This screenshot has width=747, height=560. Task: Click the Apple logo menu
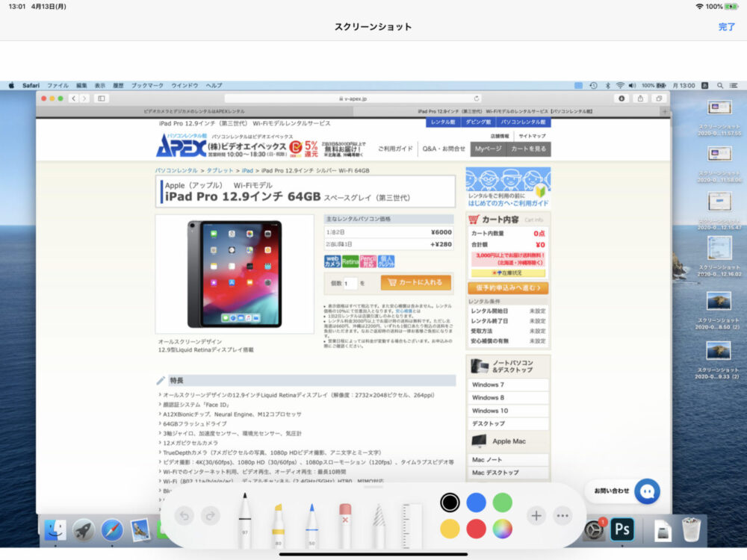pyautogui.click(x=11, y=86)
